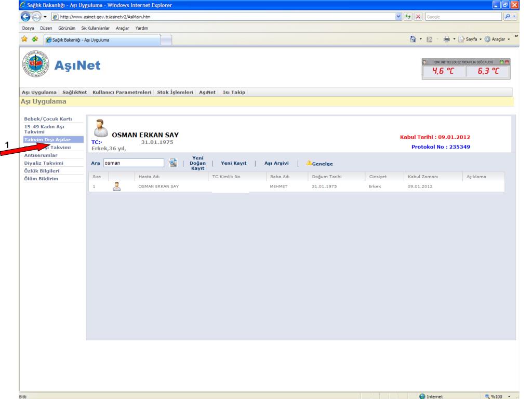Open the Aşı Uygulama navigation menu

39,92
